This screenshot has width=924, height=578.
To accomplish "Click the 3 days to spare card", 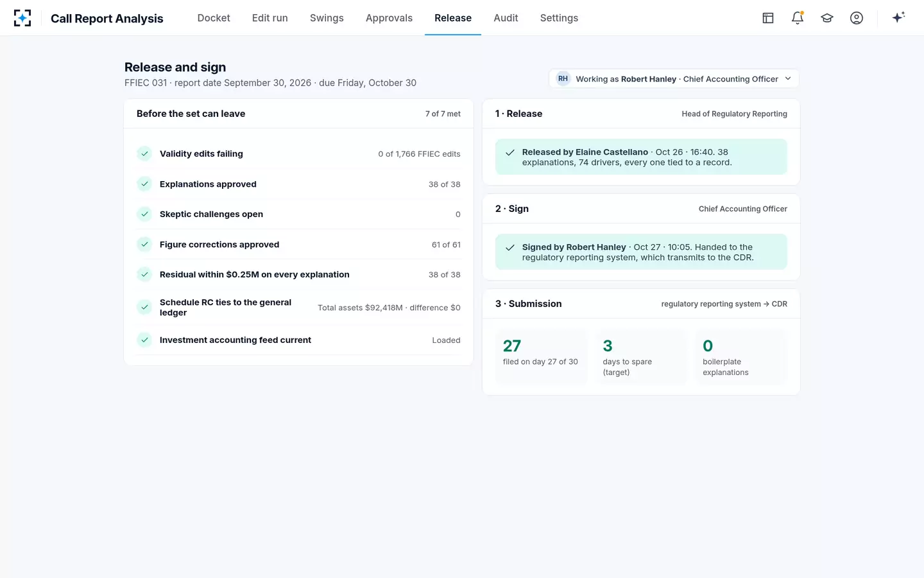I will [x=641, y=356].
